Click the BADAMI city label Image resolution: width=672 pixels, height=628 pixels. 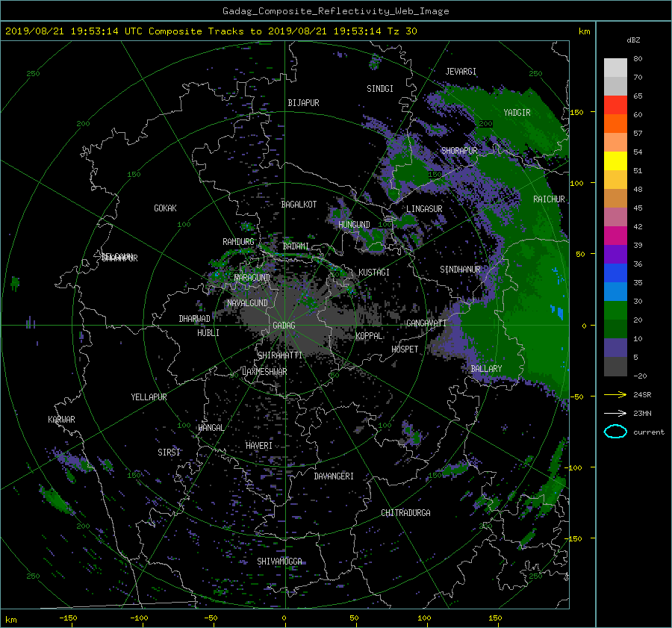[x=296, y=246]
